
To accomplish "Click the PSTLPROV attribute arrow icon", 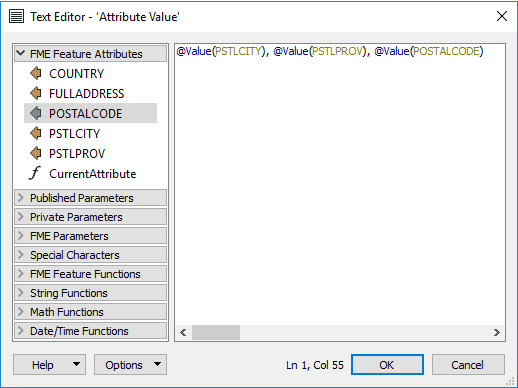I will coord(36,153).
